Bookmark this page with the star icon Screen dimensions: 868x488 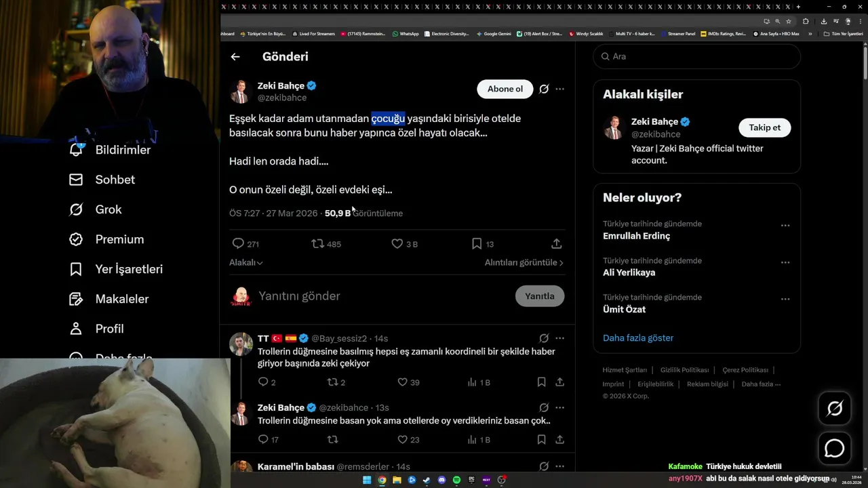coord(788,21)
